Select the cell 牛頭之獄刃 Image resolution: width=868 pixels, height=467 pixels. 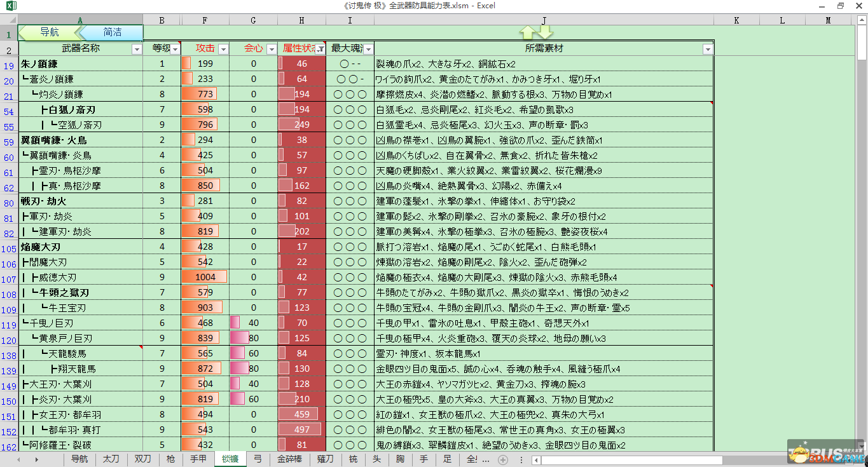tap(80, 292)
